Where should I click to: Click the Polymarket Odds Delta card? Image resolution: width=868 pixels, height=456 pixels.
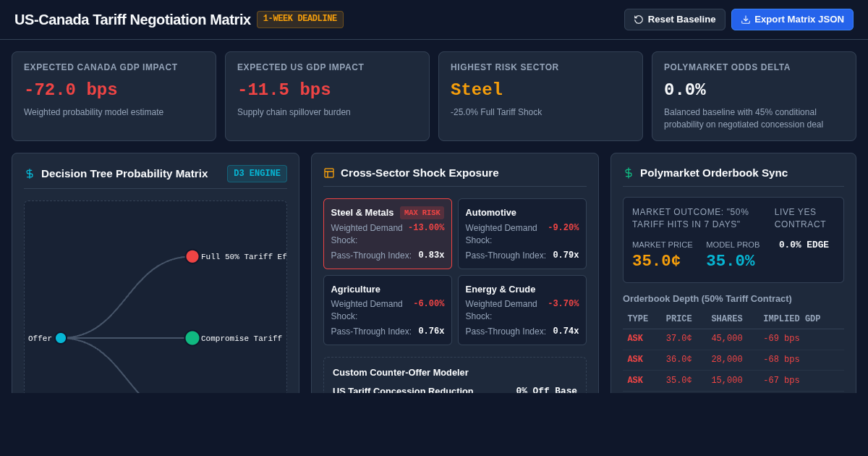(x=754, y=96)
